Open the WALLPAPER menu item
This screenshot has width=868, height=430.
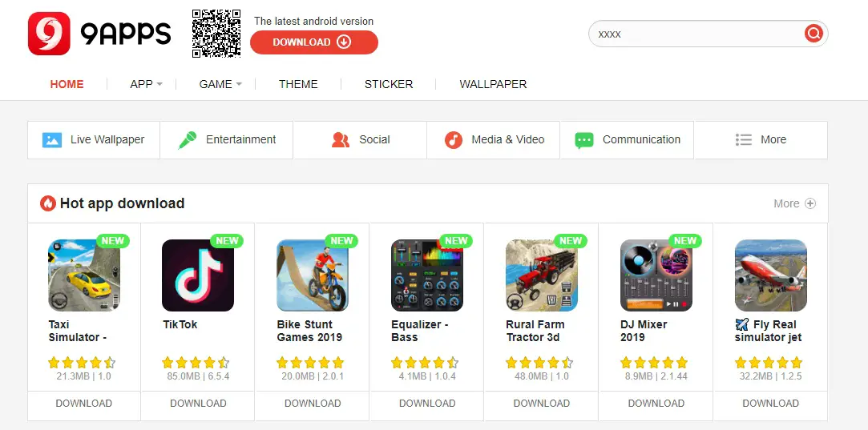click(493, 84)
